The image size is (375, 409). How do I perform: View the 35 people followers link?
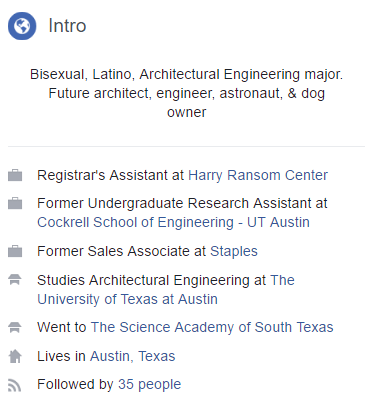click(x=150, y=384)
